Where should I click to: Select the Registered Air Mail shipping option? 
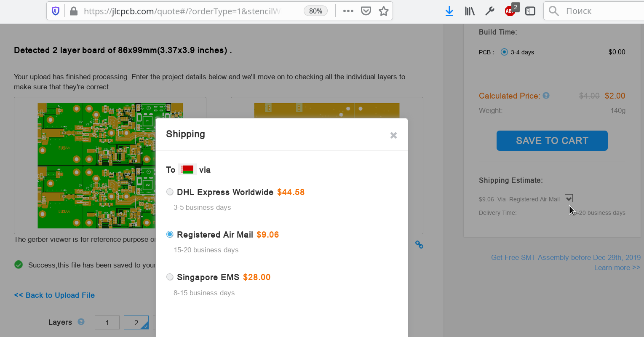click(170, 235)
